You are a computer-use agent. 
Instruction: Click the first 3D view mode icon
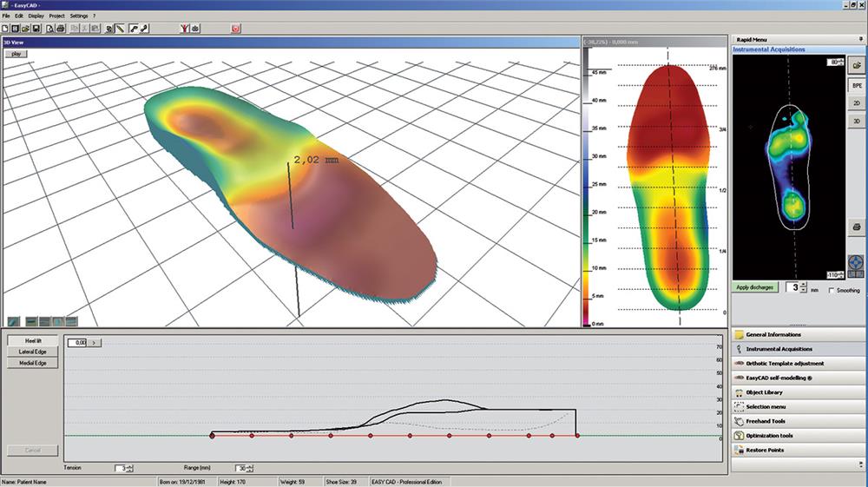(x=12, y=321)
